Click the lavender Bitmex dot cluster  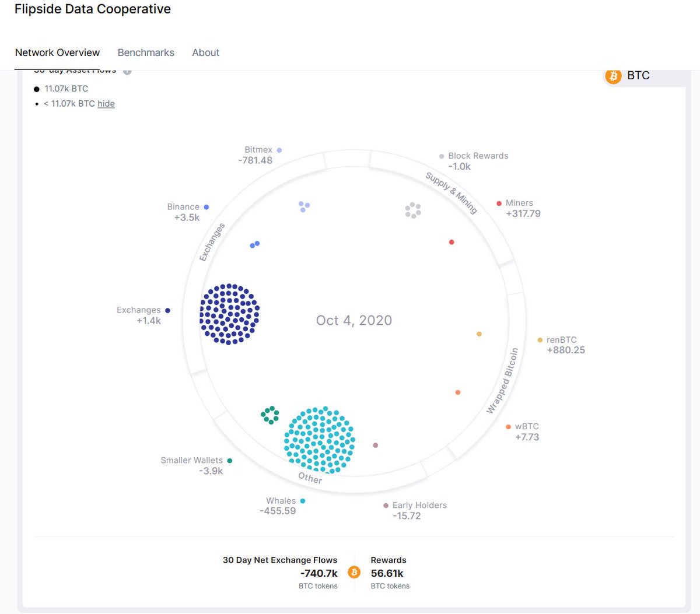304,206
